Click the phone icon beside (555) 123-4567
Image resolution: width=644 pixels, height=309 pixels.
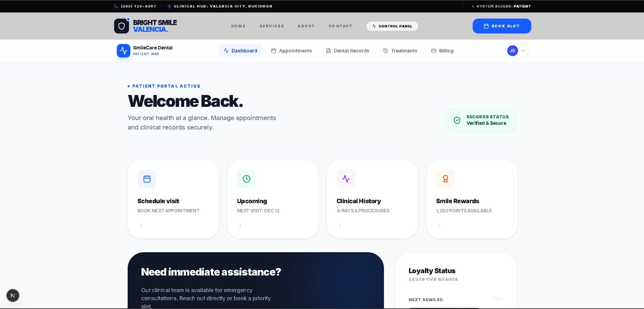click(x=116, y=6)
